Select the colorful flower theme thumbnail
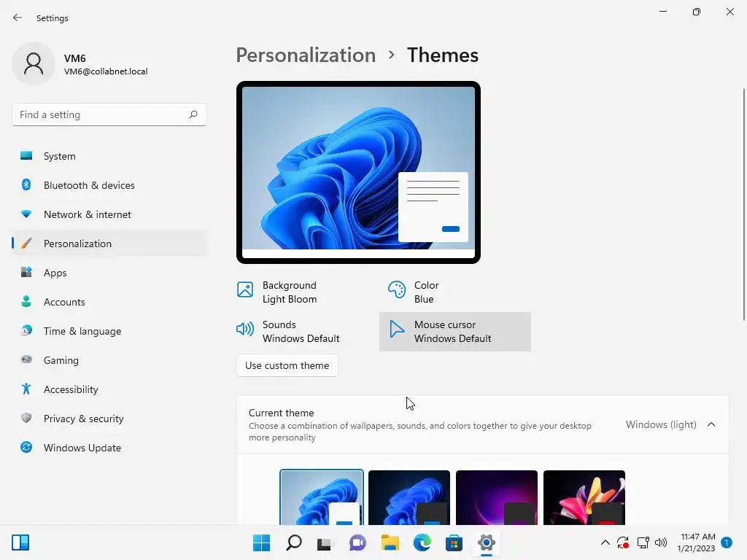The height and width of the screenshot is (560, 747). (x=584, y=497)
